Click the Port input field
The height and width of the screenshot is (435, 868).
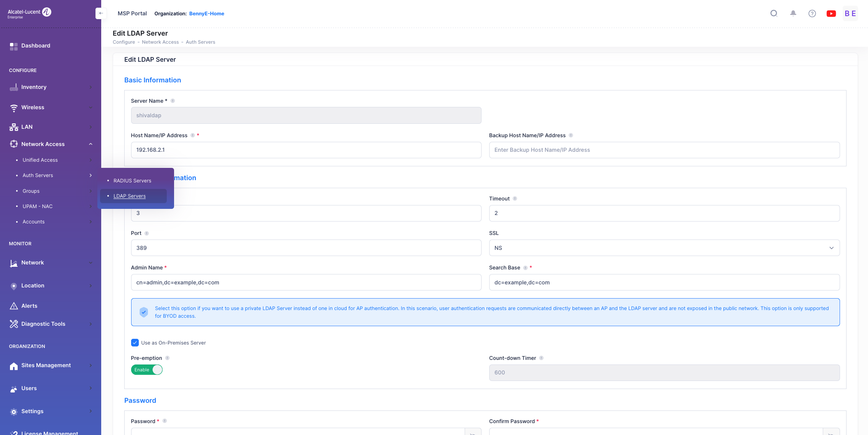[306, 248]
